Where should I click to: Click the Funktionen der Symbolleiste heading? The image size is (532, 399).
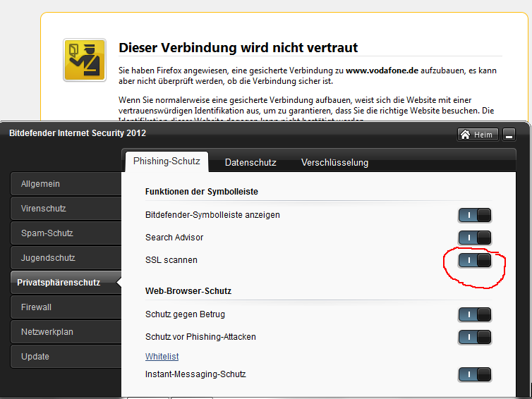tap(202, 192)
